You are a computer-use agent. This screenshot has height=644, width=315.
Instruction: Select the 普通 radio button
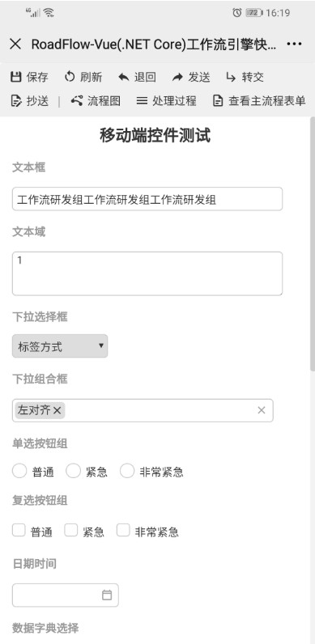click(x=19, y=471)
